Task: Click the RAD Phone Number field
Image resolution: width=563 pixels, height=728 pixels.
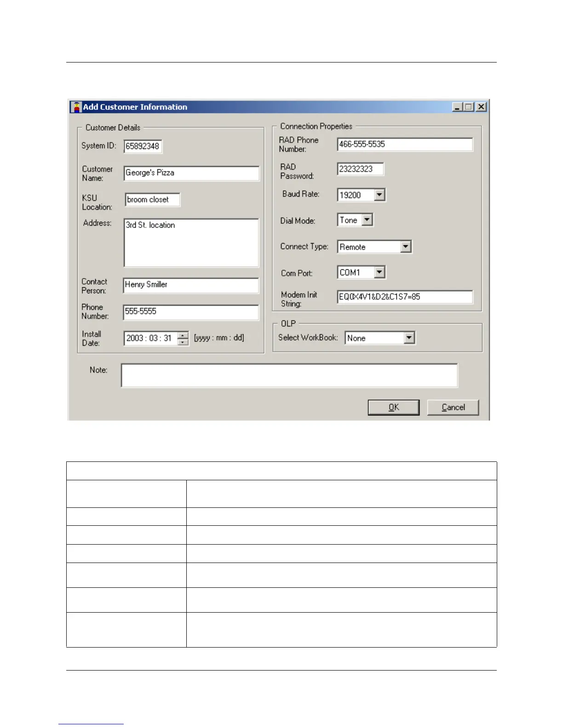Action: point(405,144)
